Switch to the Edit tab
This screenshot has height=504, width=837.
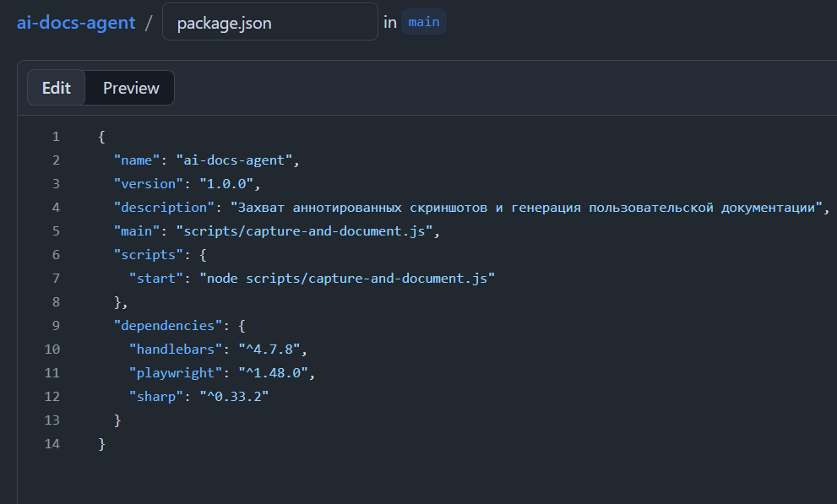pos(56,88)
